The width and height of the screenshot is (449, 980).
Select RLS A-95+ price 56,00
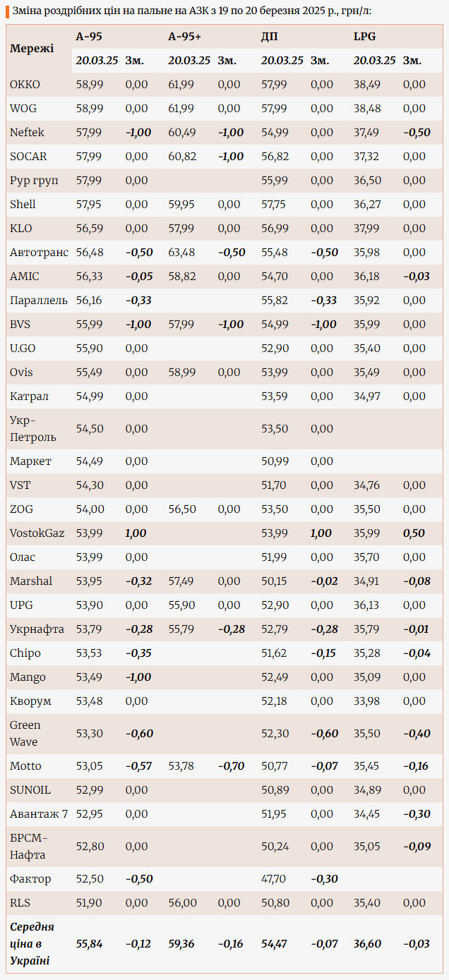pyautogui.click(x=182, y=903)
